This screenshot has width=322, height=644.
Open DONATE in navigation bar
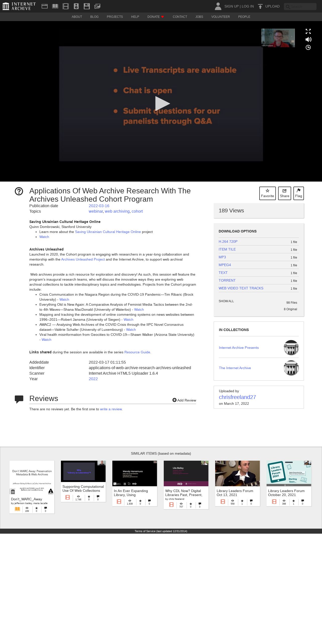coord(156,17)
